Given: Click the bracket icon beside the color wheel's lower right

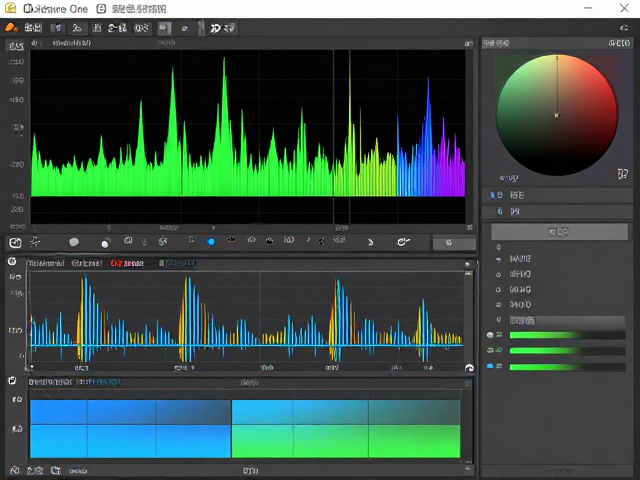Looking at the screenshot, I should click(622, 174).
